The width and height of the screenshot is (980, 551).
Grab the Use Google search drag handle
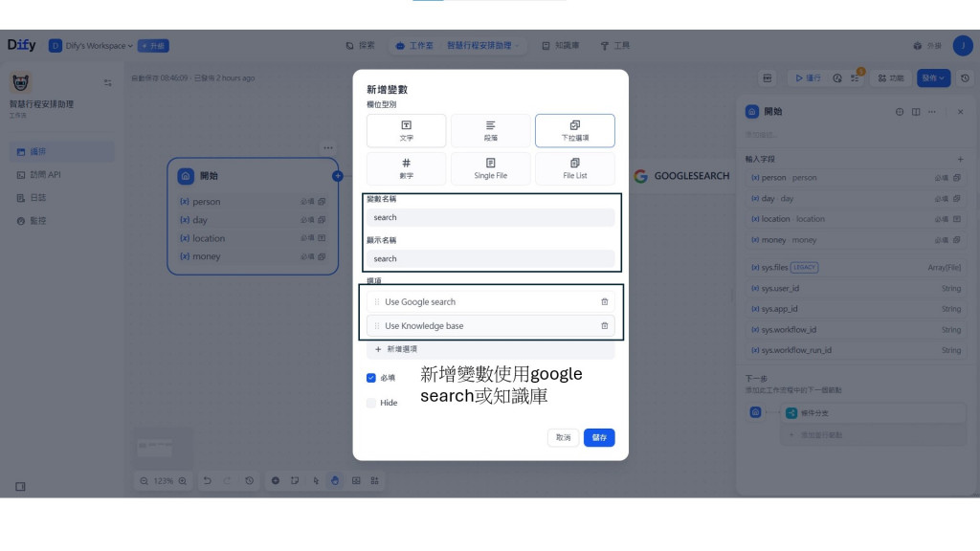click(x=376, y=301)
